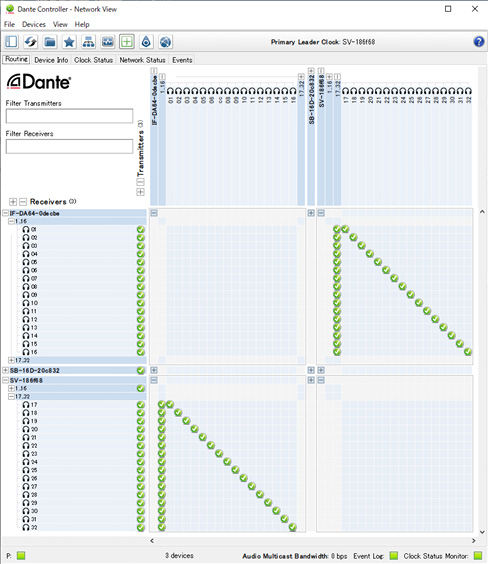Click the status checkmark on SB-16D-20c832 row
The width and height of the screenshot is (488, 564).
point(141,370)
